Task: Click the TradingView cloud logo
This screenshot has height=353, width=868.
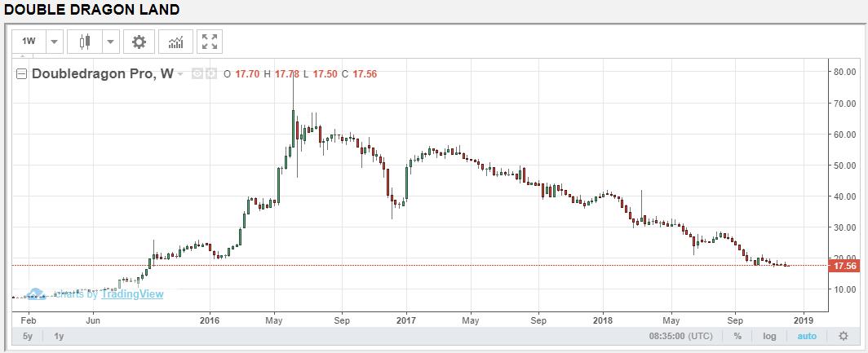Action: pyautogui.click(x=35, y=294)
